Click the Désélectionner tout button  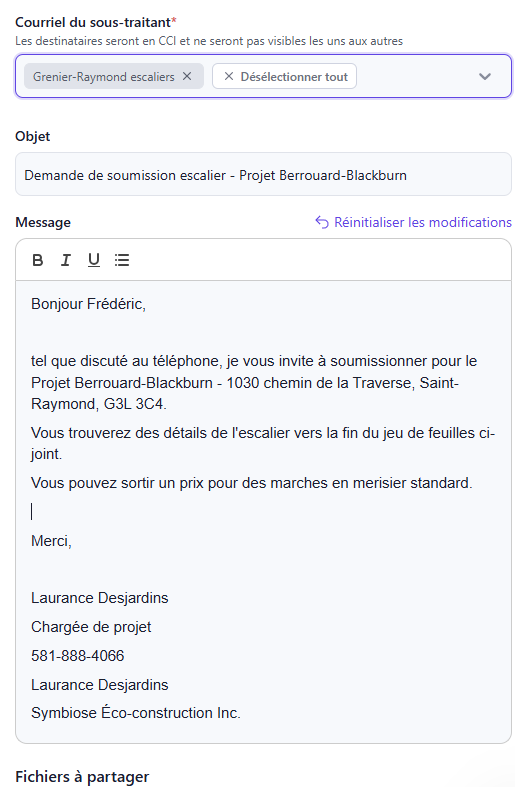[x=285, y=76]
